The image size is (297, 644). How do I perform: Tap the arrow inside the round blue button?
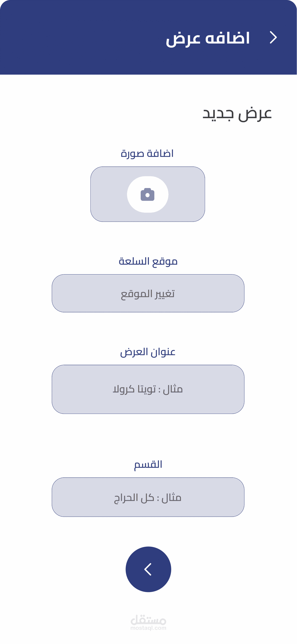click(x=148, y=569)
